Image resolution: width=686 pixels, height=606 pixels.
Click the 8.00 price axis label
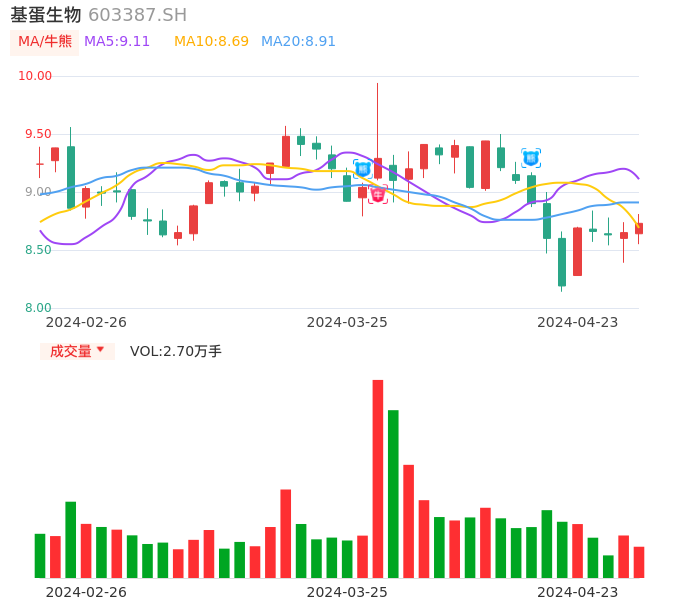click(38, 308)
